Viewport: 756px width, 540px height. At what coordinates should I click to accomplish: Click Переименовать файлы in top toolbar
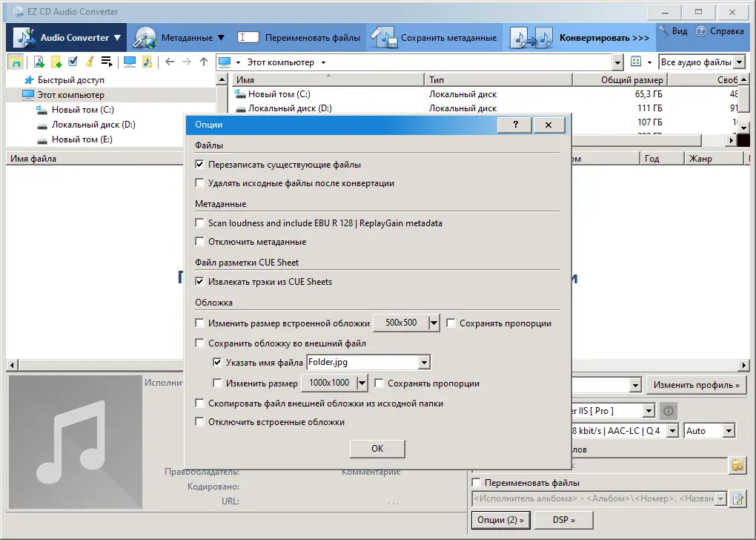click(299, 38)
